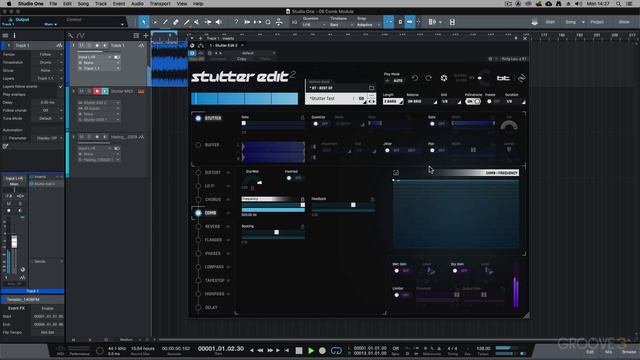Viewport: 640px width, 360px height.
Task: Click the add track plus icon
Action: (x=145, y=36)
